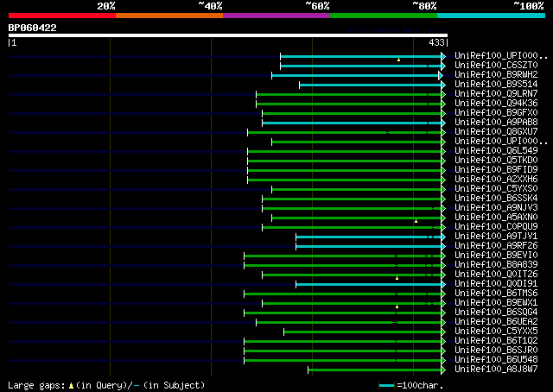Click the UniRef100_A9RF26 label
The height and width of the screenshot is (392, 553).
pyautogui.click(x=496, y=246)
